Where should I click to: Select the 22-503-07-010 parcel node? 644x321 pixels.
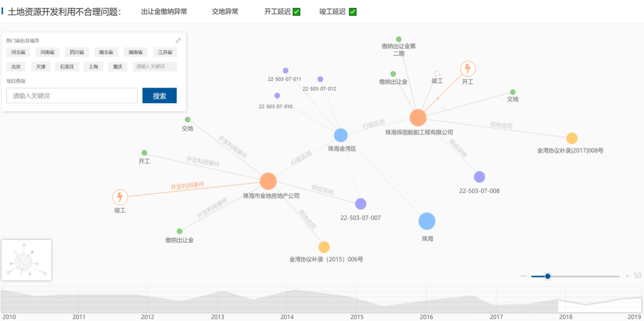pos(277,96)
